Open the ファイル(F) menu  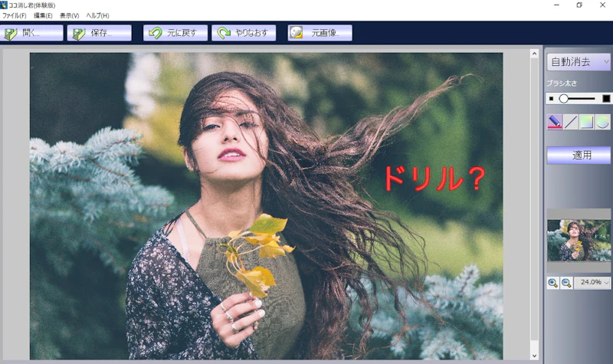point(14,15)
